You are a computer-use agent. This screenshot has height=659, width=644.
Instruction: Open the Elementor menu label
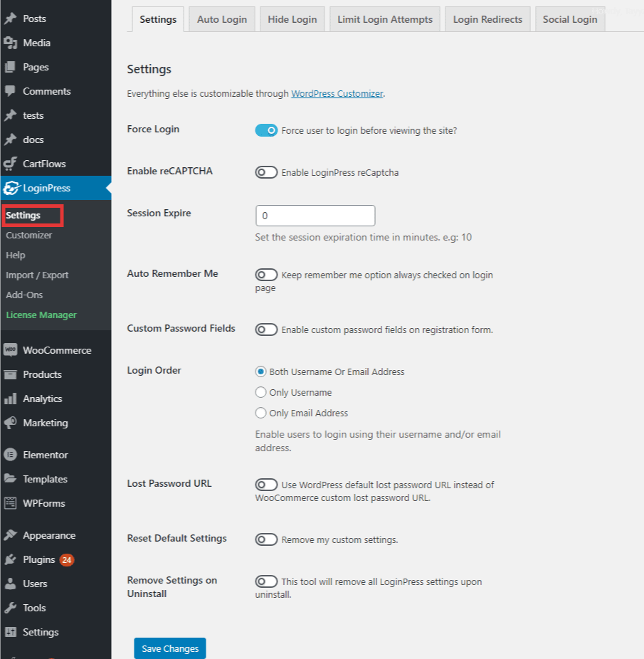point(46,455)
